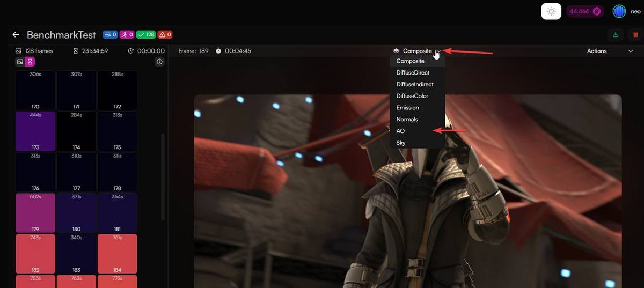Viewport: 644px width, 288px height.
Task: Click the 231:34:59 total time value
Action: point(95,51)
